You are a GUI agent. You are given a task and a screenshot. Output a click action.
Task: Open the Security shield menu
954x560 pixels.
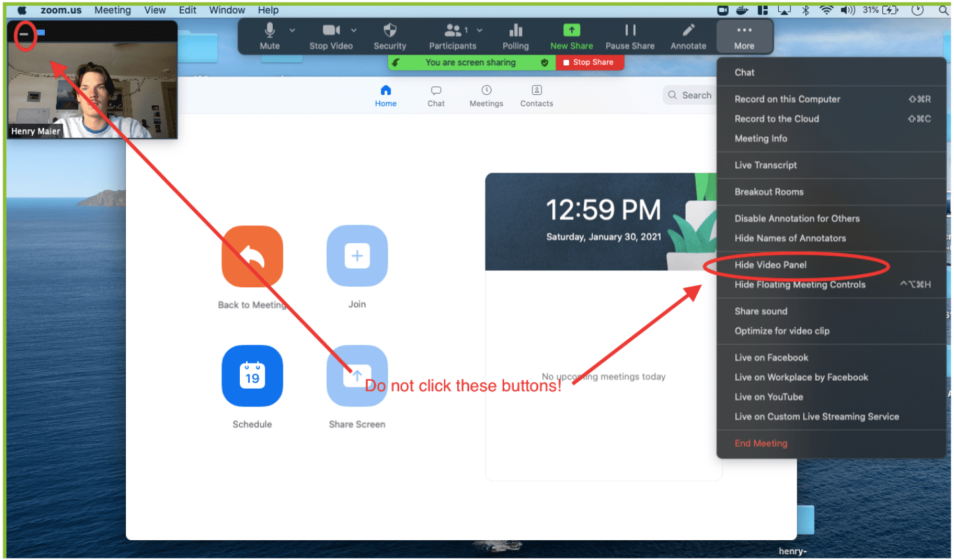tap(390, 36)
